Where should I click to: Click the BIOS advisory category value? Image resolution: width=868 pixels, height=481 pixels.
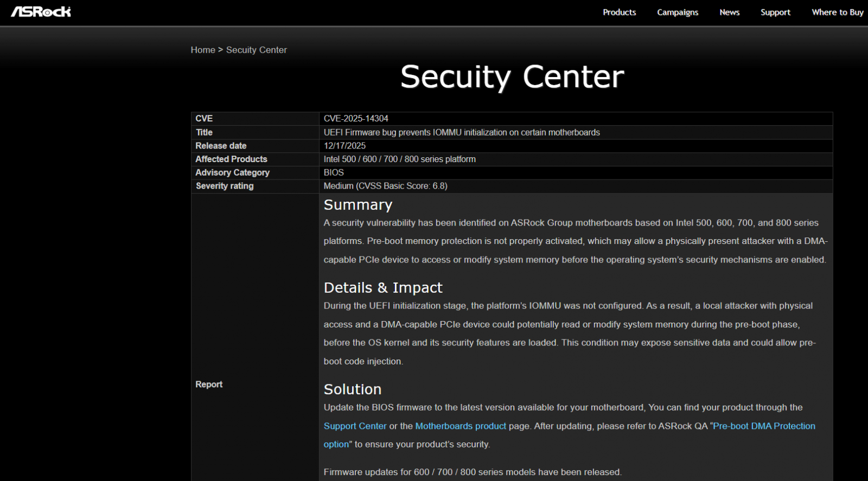pos(334,172)
